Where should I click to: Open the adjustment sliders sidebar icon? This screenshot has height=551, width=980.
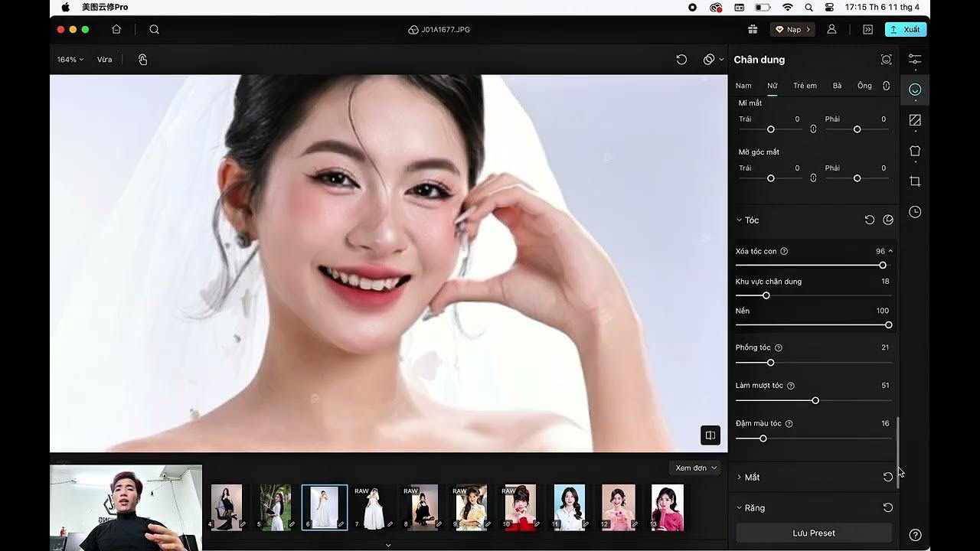click(x=915, y=59)
